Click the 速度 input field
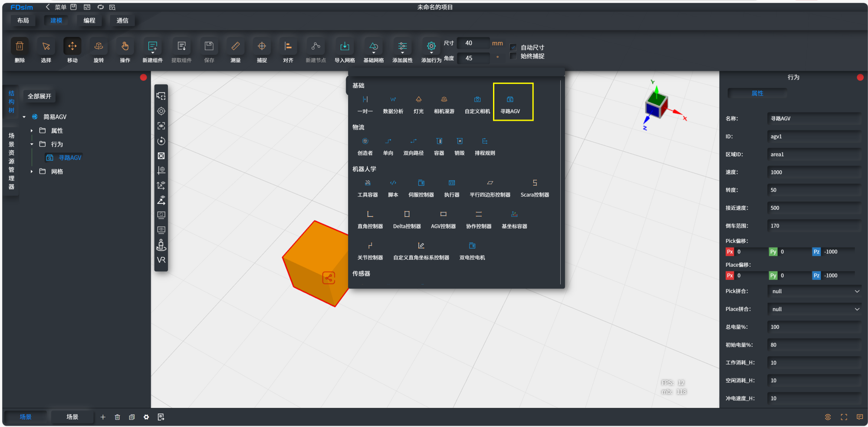The height and width of the screenshot is (427, 868). pyautogui.click(x=814, y=172)
